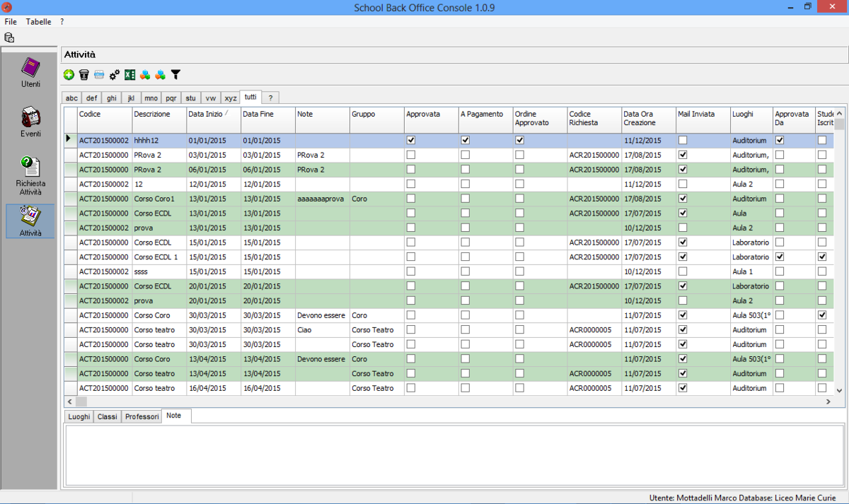Click the up arrow of the table's vertical scrollbar
Image resolution: width=849 pixels, height=504 pixels.
(x=840, y=113)
